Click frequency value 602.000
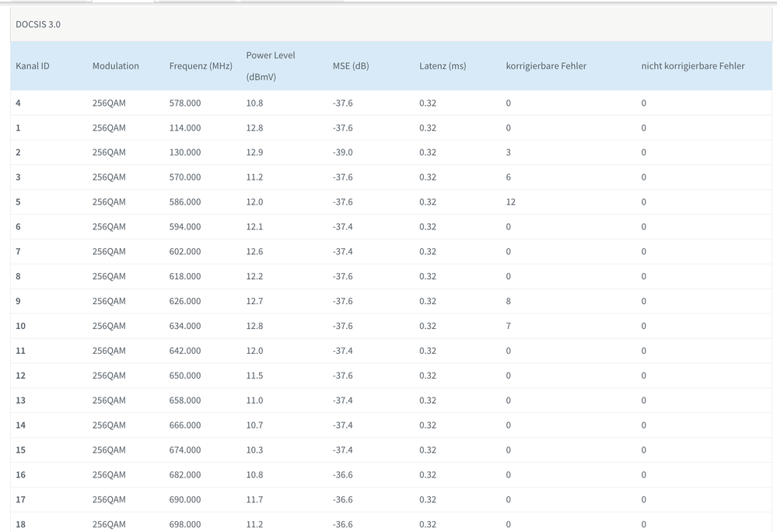Image resolution: width=777 pixels, height=532 pixels. (x=185, y=252)
